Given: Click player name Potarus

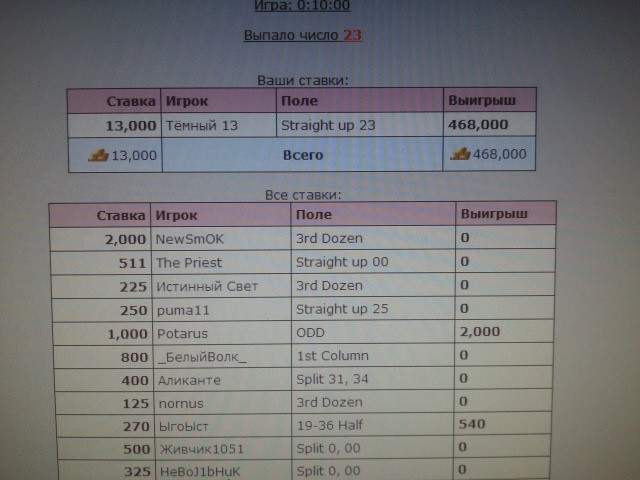Looking at the screenshot, I should [x=182, y=334].
